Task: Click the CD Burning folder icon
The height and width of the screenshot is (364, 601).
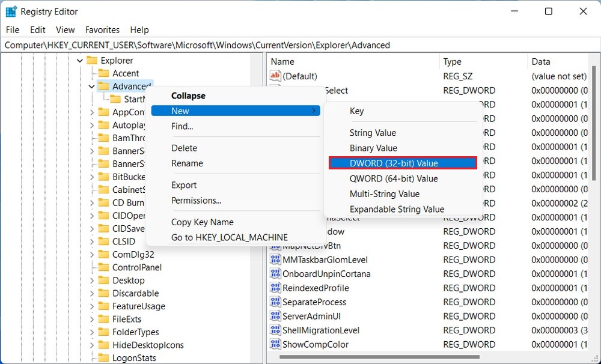Action: 103,202
